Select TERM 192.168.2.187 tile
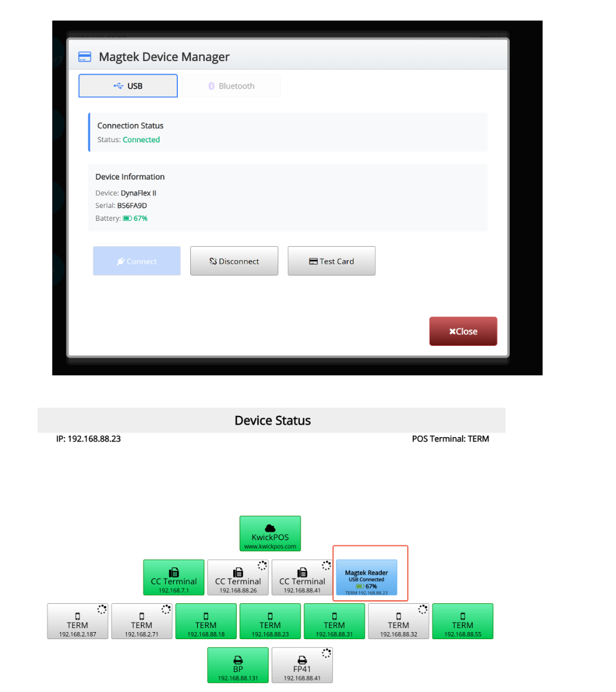This screenshot has height=692, width=616. click(x=78, y=622)
